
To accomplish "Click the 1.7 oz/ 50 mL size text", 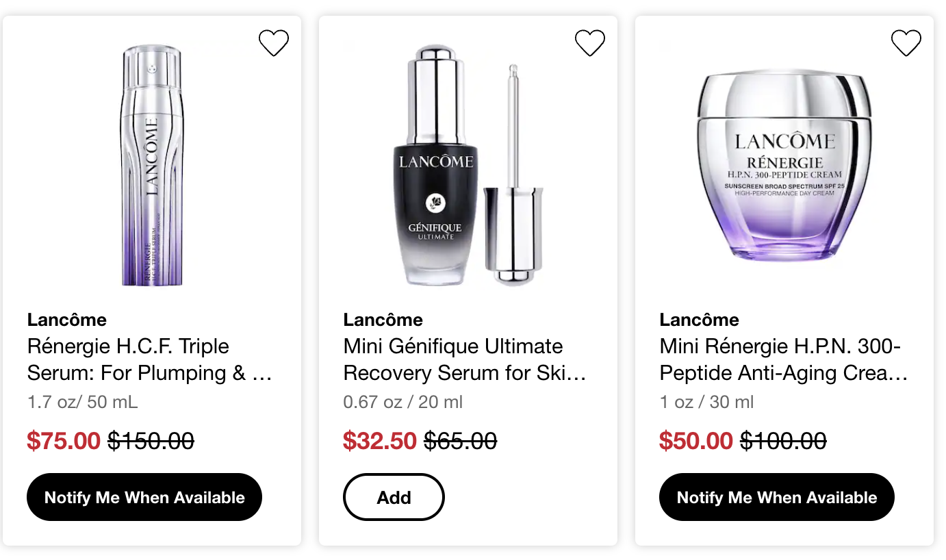I will tap(83, 402).
